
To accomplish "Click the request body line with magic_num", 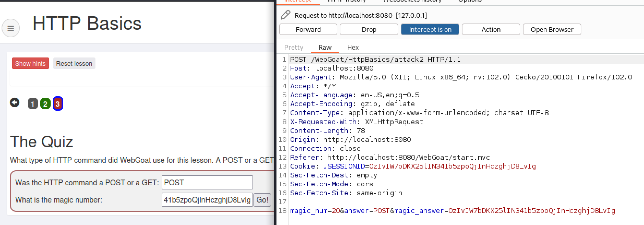I will [x=453, y=211].
